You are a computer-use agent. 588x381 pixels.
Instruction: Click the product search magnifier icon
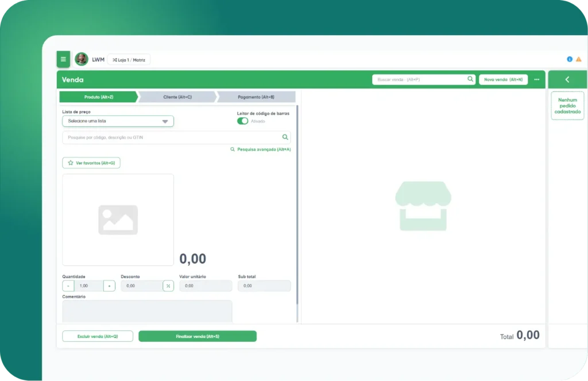click(x=285, y=137)
